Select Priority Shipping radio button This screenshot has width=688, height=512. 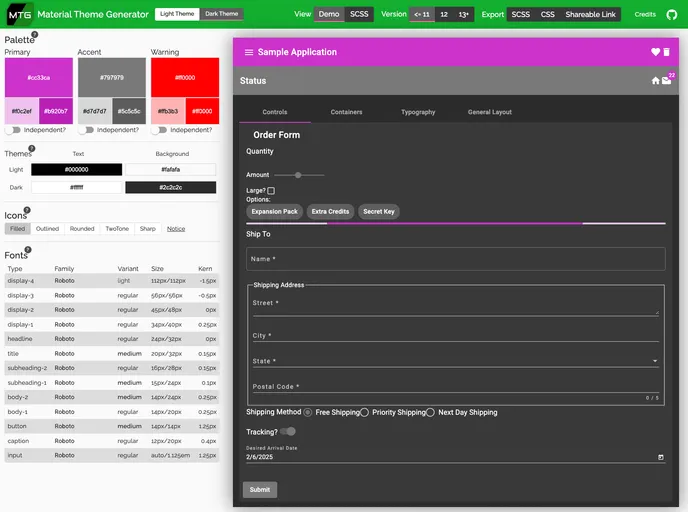click(x=364, y=412)
